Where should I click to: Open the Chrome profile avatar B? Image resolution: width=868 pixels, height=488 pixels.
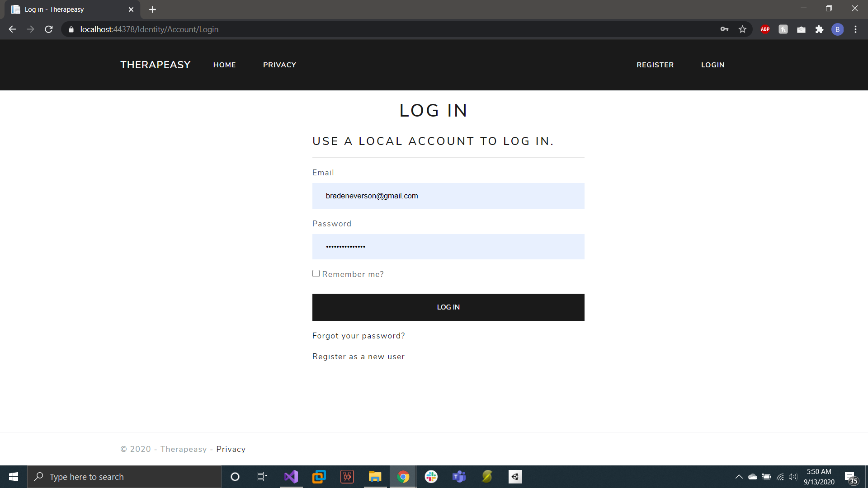coord(837,29)
